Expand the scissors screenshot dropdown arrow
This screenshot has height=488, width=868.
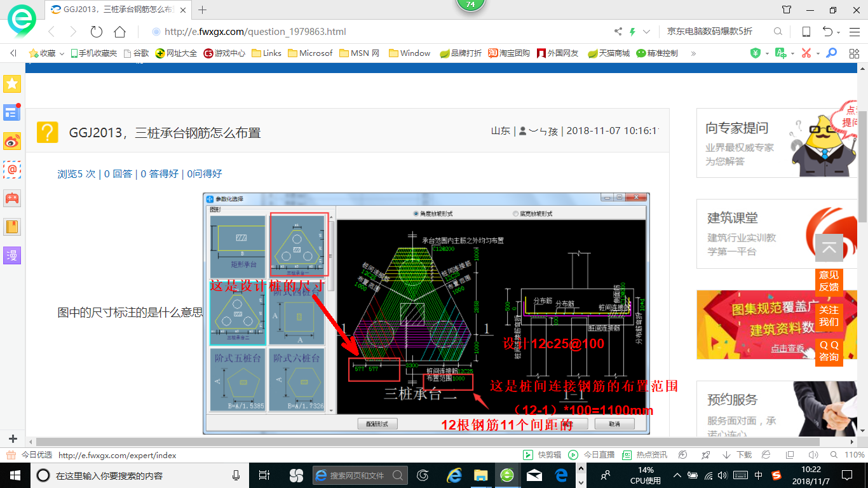click(817, 54)
